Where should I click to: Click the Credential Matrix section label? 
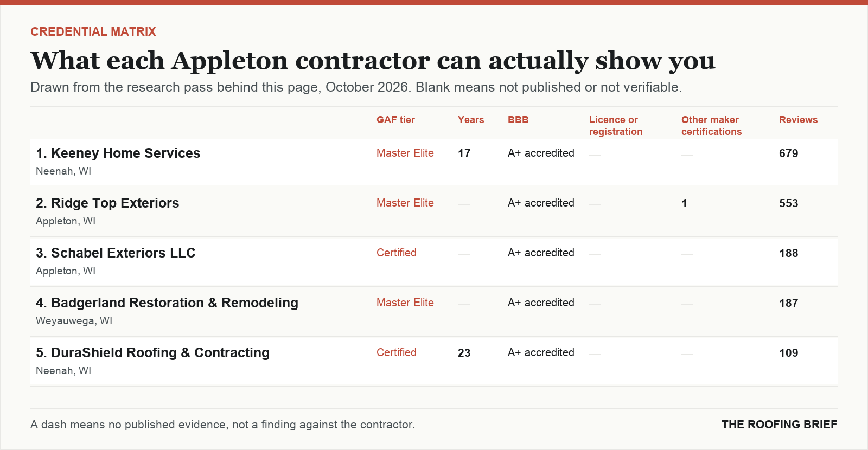click(93, 31)
